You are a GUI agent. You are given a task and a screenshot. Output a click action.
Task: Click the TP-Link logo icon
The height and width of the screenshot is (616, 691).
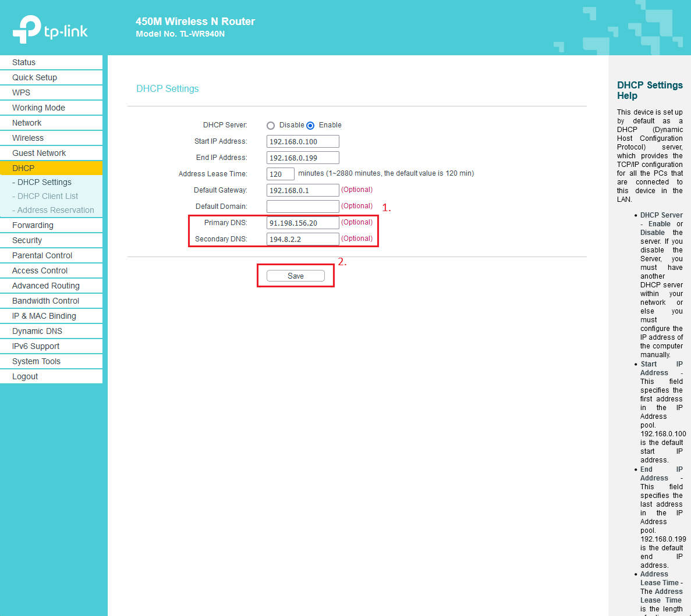click(27, 29)
